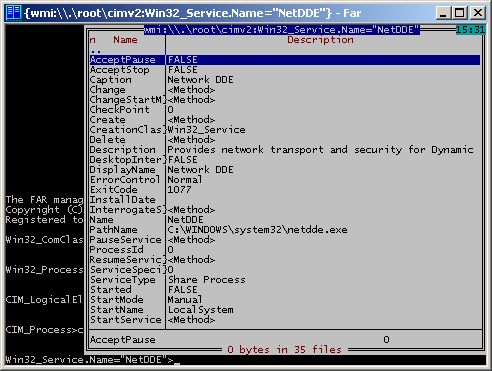Select the Started property row
492x371 pixels.
coord(285,290)
